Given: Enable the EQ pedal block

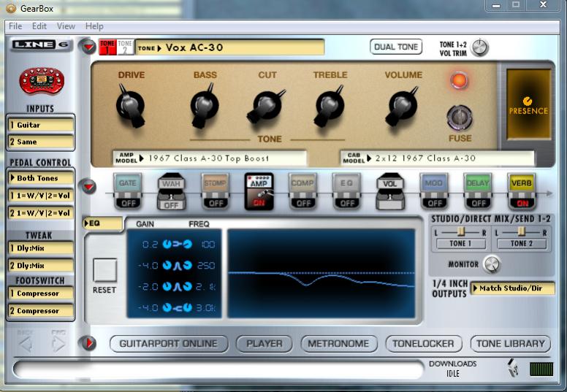Looking at the screenshot, I should 346,191.
